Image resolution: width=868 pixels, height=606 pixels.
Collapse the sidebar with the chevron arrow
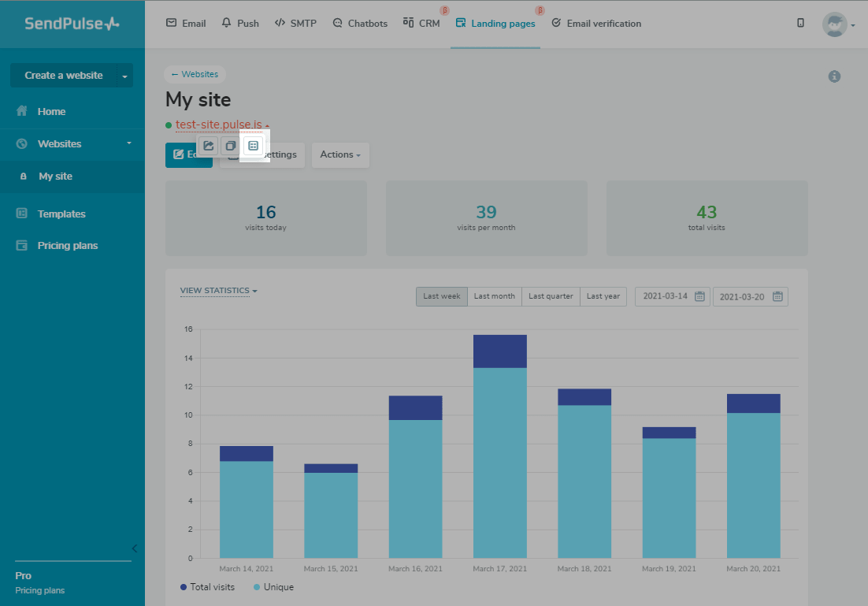tap(135, 548)
